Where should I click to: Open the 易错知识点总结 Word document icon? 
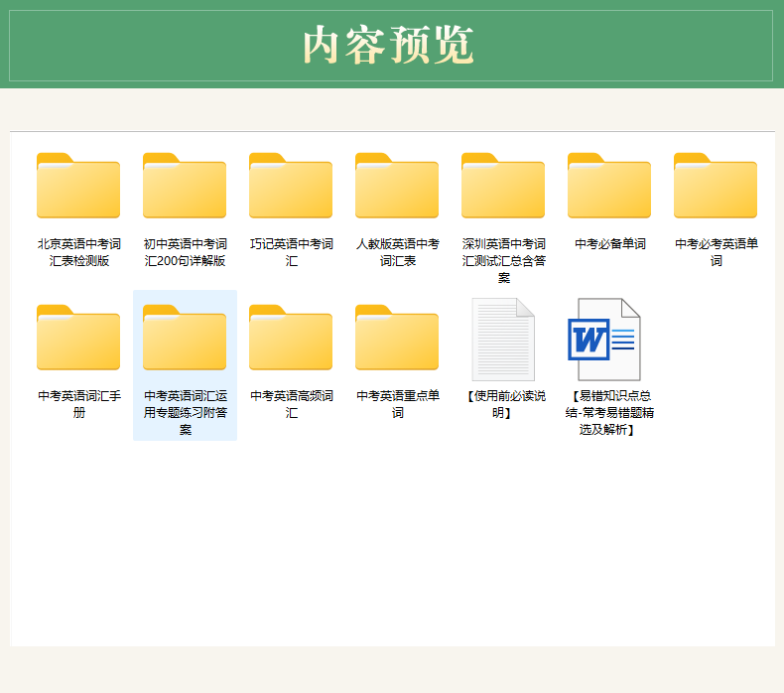[604, 340]
